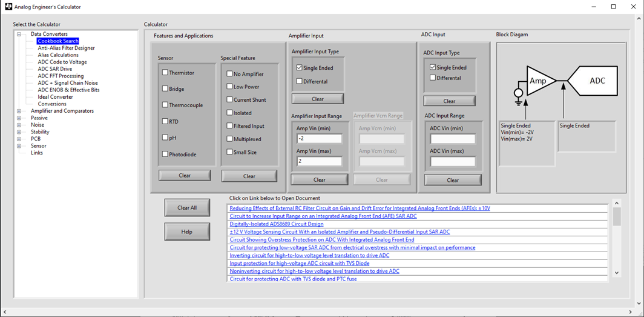Click the window's horizontal scroll right arrow
This screenshot has width=644, height=317.
(x=631, y=313)
